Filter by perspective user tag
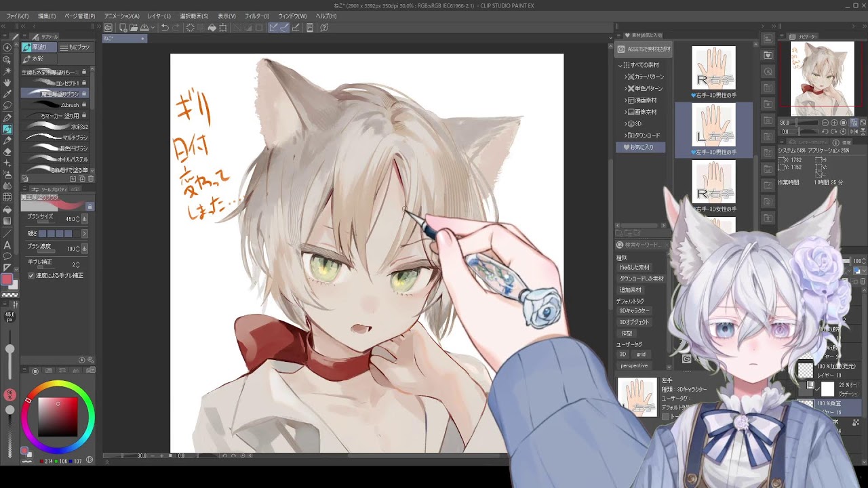The width and height of the screenshot is (868, 488). click(x=634, y=366)
